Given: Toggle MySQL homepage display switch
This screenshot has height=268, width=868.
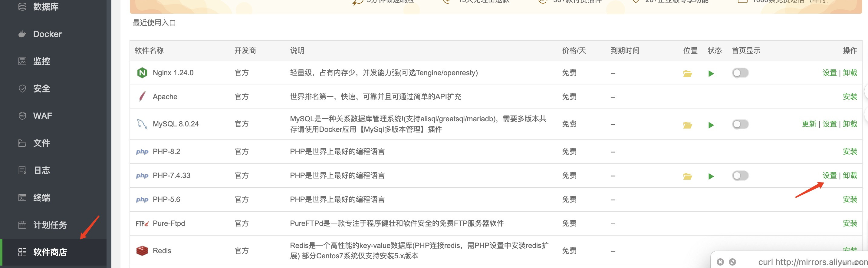Looking at the screenshot, I should pyautogui.click(x=740, y=124).
